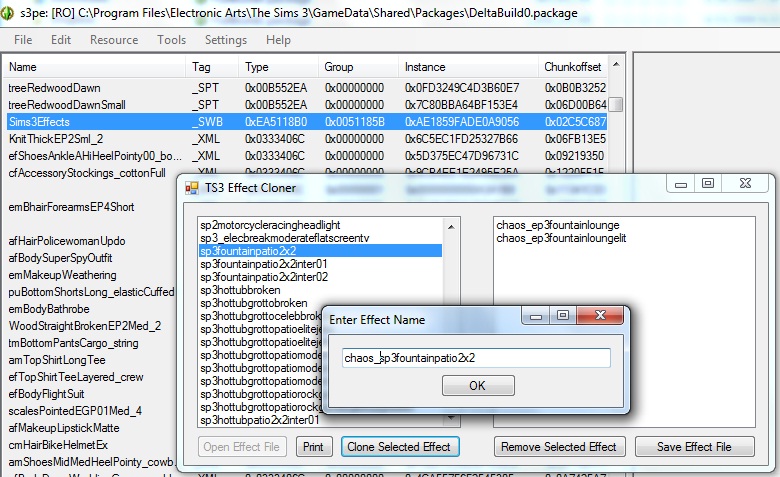Open the Tools menu
The width and height of the screenshot is (780, 477).
tap(171, 40)
